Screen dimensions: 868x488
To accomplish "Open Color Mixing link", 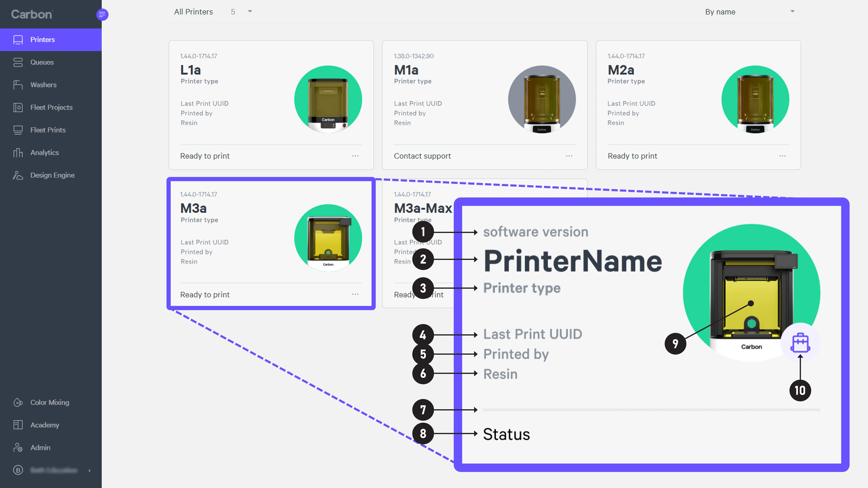I will point(50,402).
